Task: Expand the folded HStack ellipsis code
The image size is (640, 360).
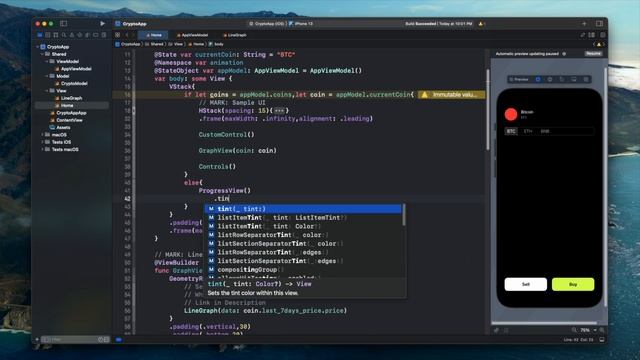Action: [x=279, y=111]
